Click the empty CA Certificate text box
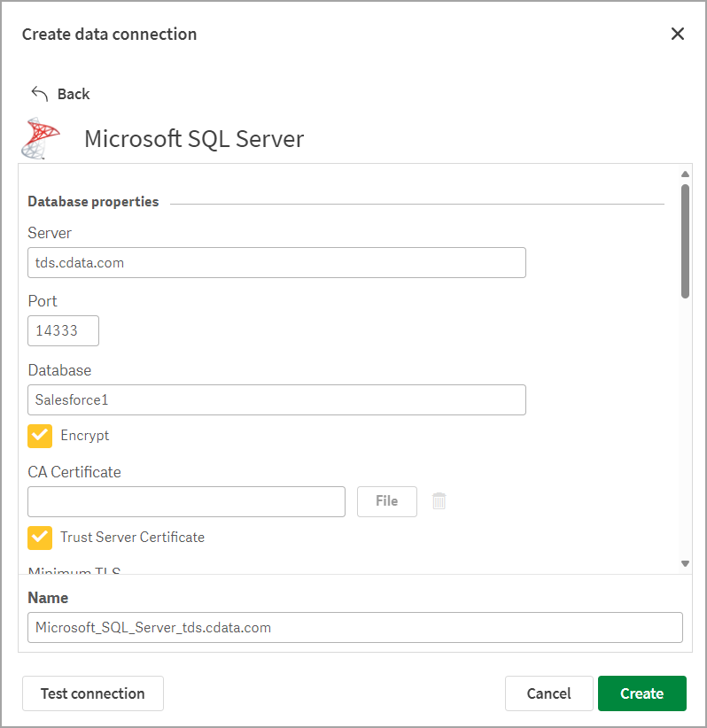The width and height of the screenshot is (707, 728). (x=186, y=501)
